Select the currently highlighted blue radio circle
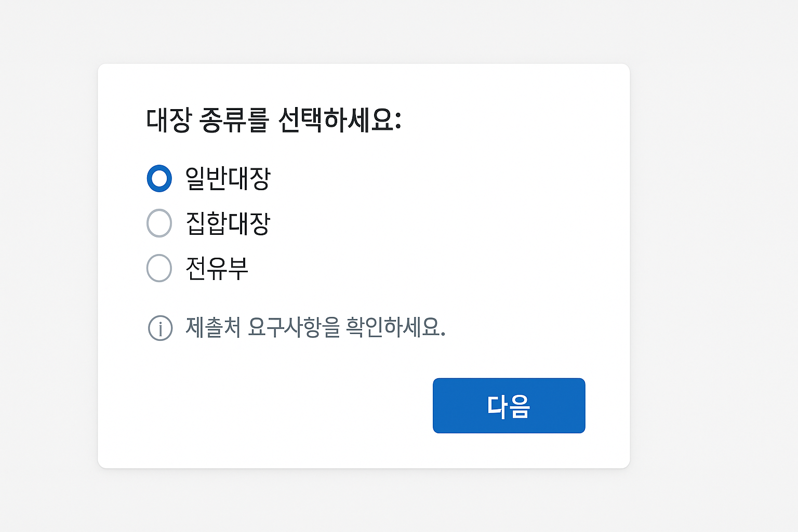The height and width of the screenshot is (532, 798). click(x=159, y=179)
